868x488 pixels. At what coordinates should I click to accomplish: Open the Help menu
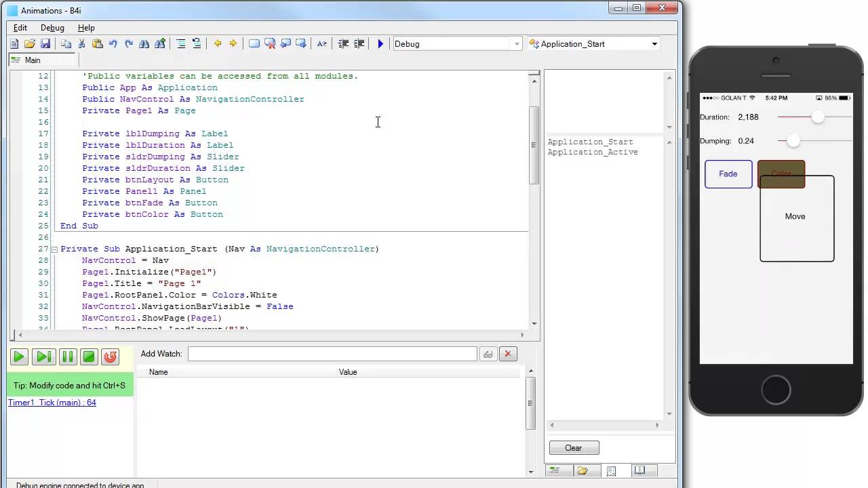coord(86,28)
